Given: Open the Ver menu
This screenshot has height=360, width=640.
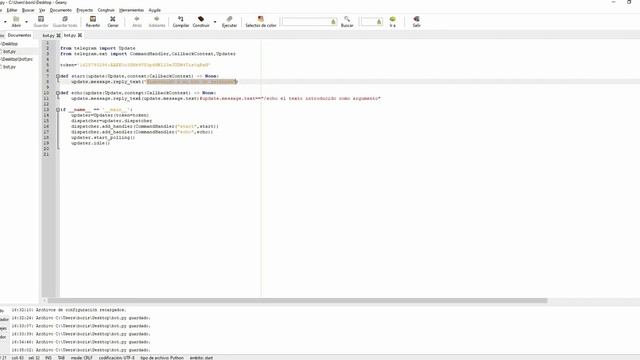Looking at the screenshot, I should tap(42, 10).
